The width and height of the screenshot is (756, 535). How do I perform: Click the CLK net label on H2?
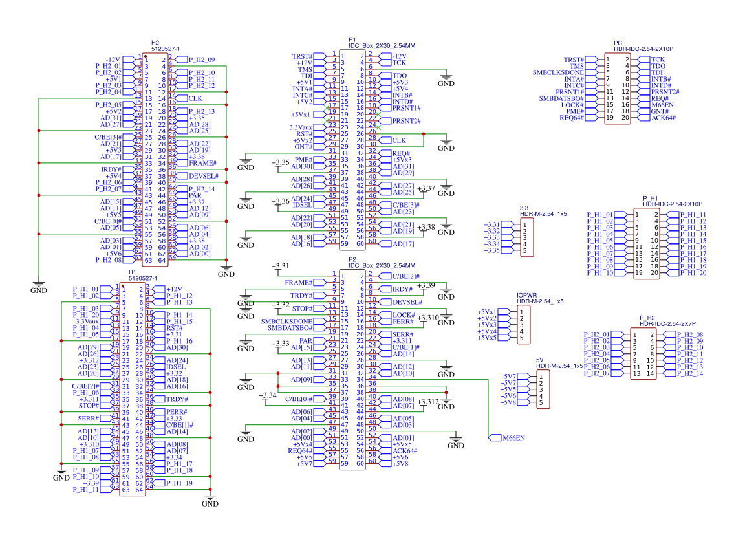pyautogui.click(x=194, y=98)
